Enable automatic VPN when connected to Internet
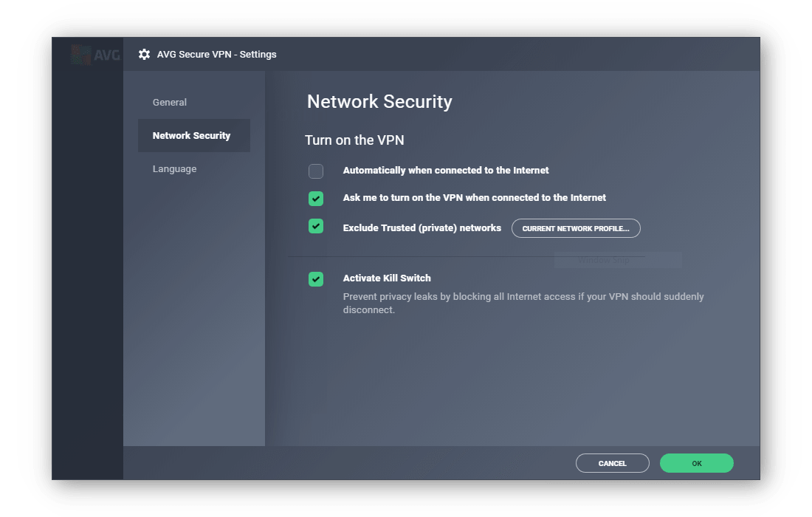The height and width of the screenshot is (517, 812). (x=316, y=171)
